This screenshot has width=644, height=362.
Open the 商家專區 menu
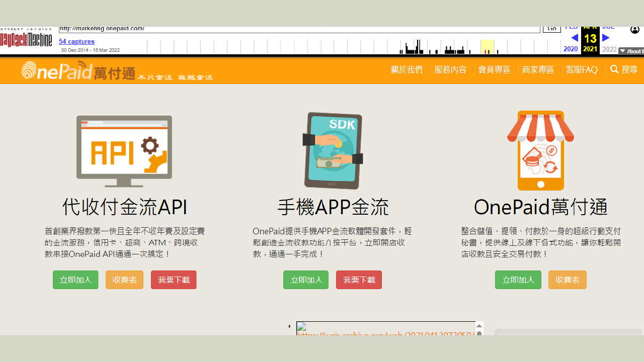pos(538,70)
